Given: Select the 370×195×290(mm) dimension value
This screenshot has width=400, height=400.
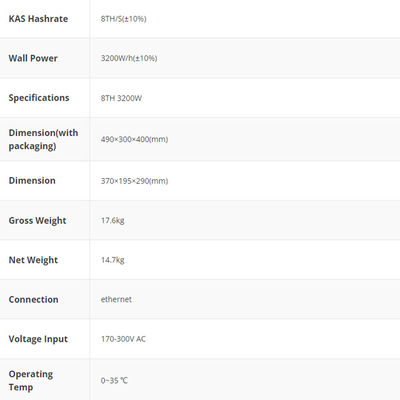Looking at the screenshot, I should coord(134,181).
